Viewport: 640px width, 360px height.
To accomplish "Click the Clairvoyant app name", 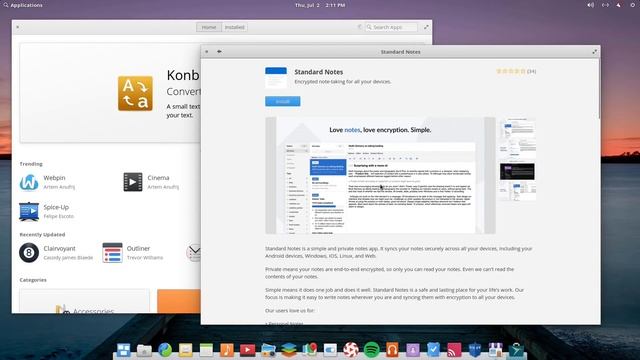I will click(x=60, y=249).
